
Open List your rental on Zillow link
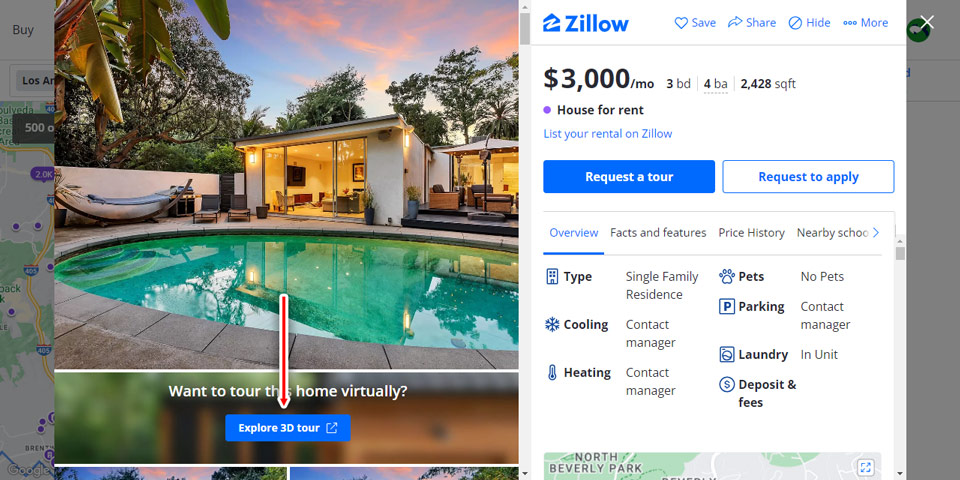coord(607,133)
